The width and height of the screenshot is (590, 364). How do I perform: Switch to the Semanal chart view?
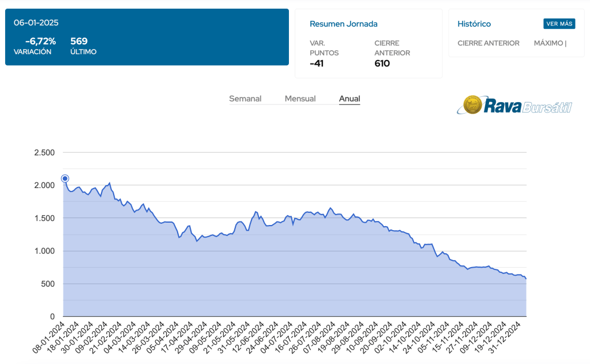click(245, 99)
